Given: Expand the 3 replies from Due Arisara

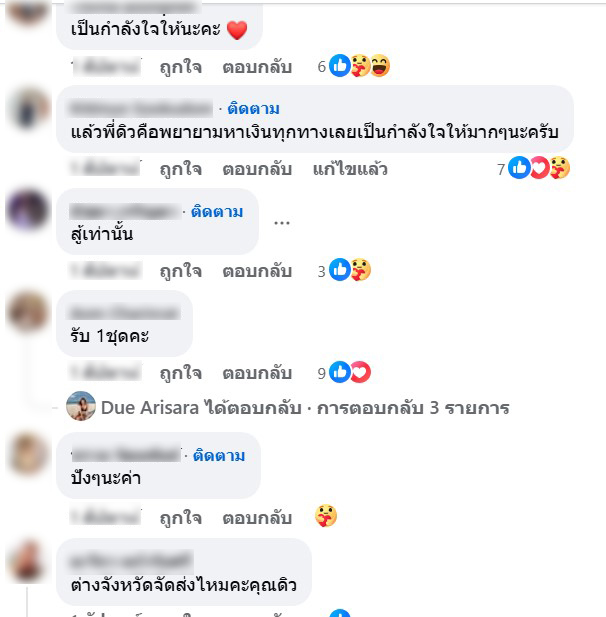Looking at the screenshot, I should click(413, 408).
